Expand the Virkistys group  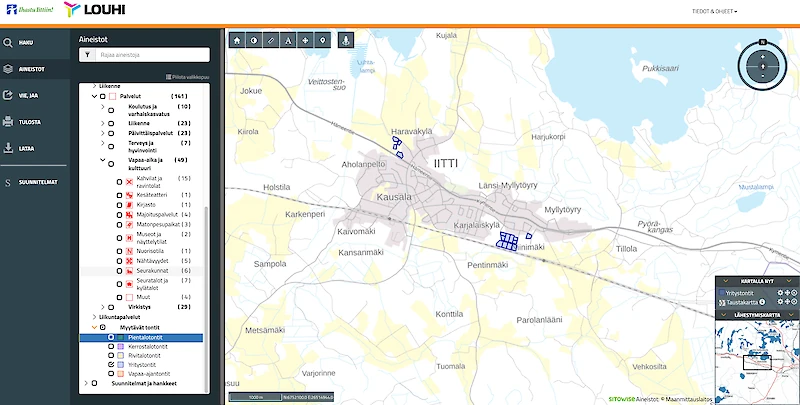(x=103, y=307)
